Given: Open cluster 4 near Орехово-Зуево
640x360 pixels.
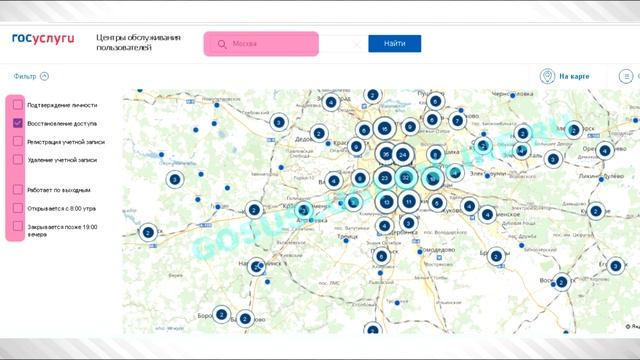Looking at the screenshot, I should tap(604, 151).
